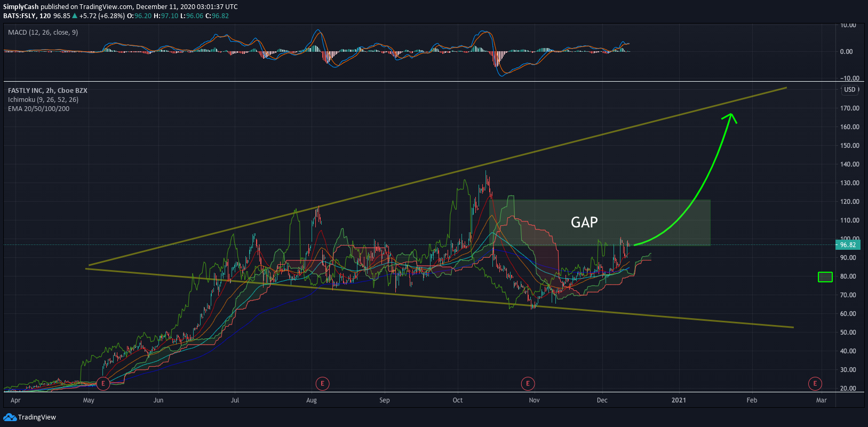Click the Apr time axis label
Viewport: 868px width, 427px height.
point(15,400)
